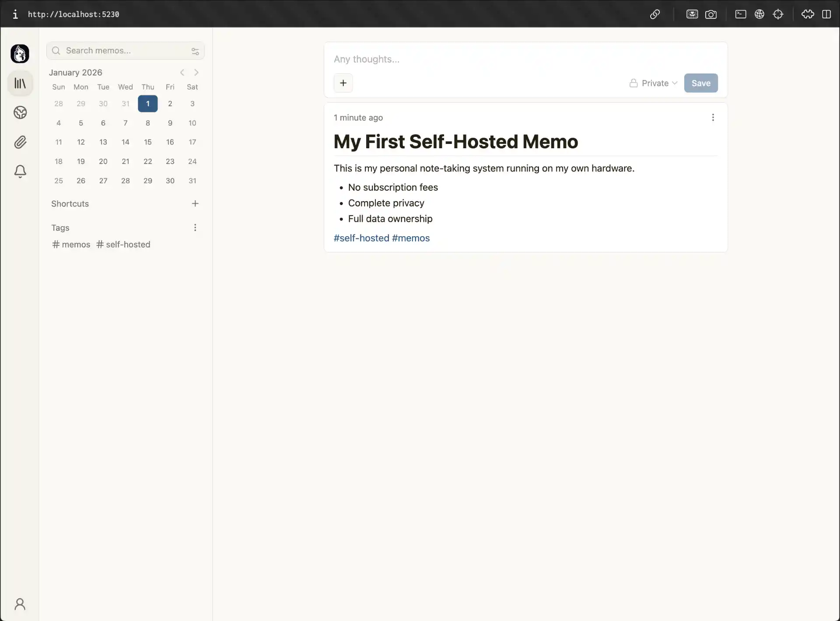Screen dimensions: 840x621
Task: Open the profile icon at the sidebar bottom
Action: coord(20,604)
